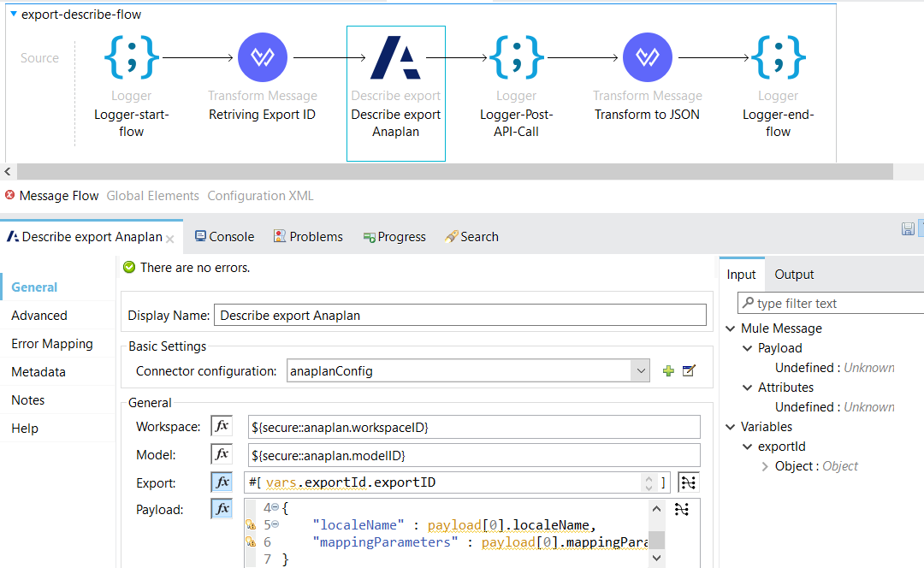Collapse the Variables tree node

tap(730, 427)
